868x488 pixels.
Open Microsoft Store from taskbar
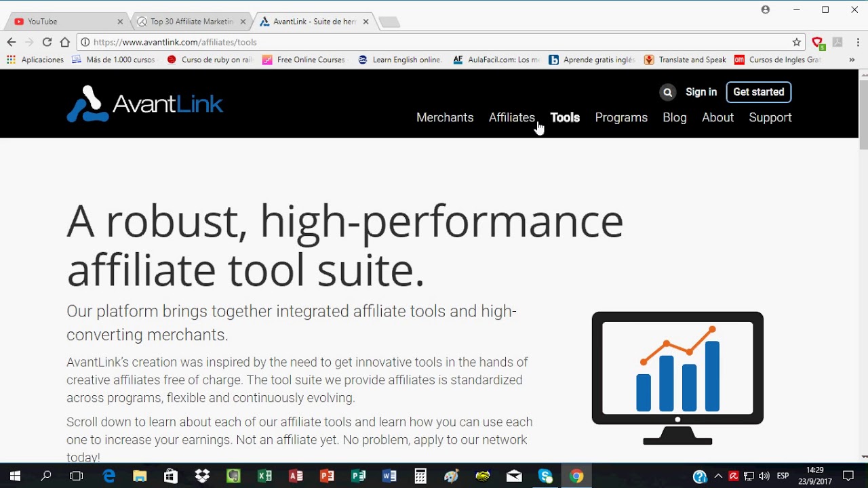point(171,476)
